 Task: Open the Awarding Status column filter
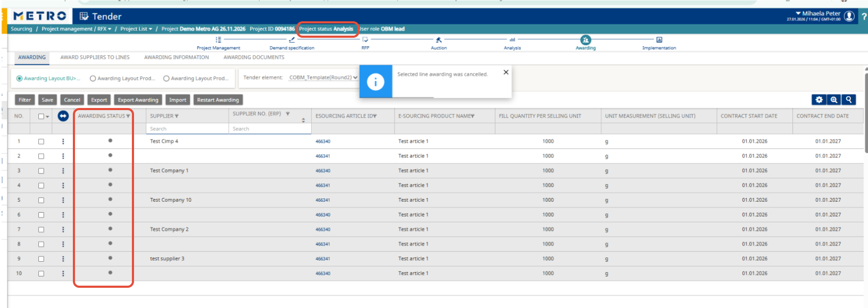pos(128,116)
